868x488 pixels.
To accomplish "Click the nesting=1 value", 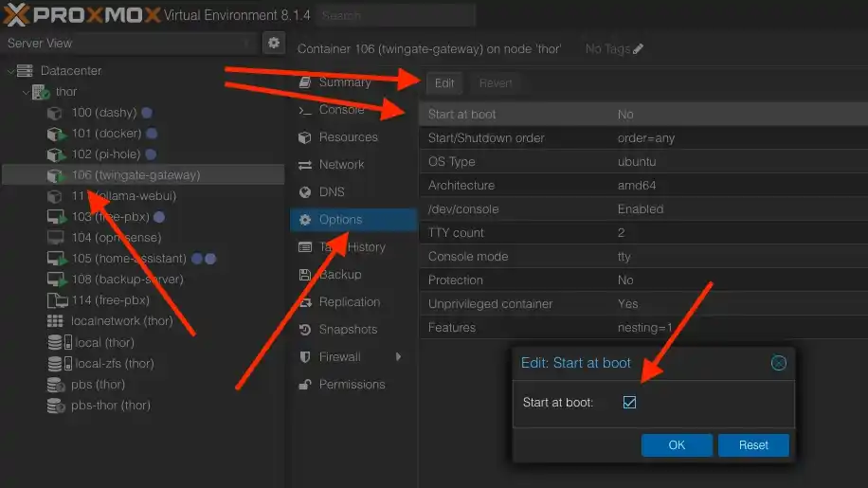I will point(645,328).
